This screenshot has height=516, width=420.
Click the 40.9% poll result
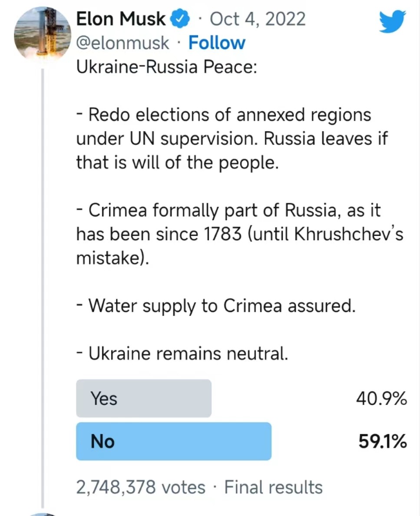[x=381, y=398]
